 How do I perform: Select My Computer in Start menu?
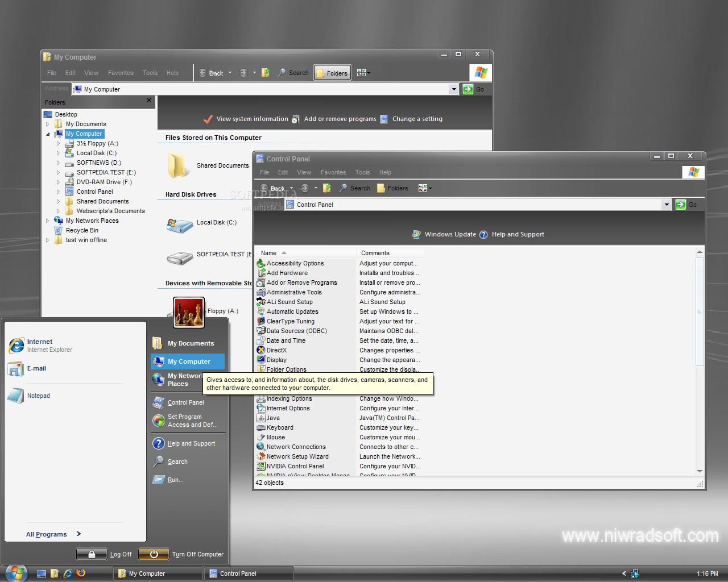pyautogui.click(x=188, y=361)
